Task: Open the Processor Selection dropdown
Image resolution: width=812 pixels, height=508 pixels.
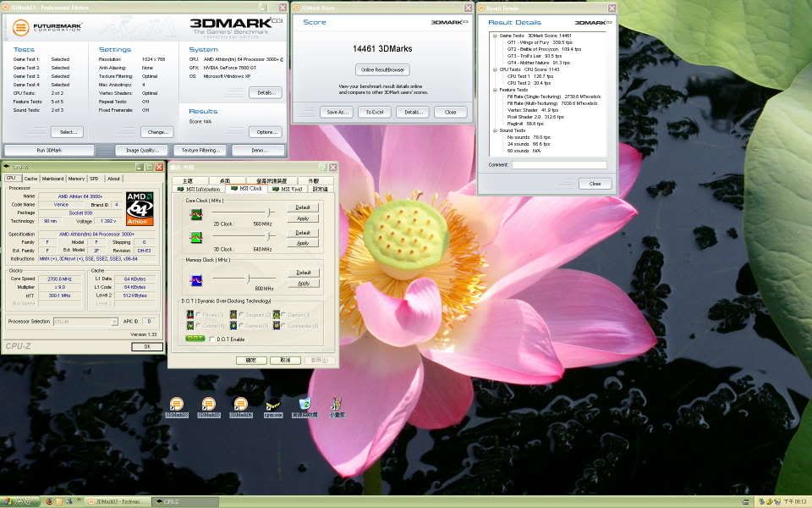Action: click(85, 322)
